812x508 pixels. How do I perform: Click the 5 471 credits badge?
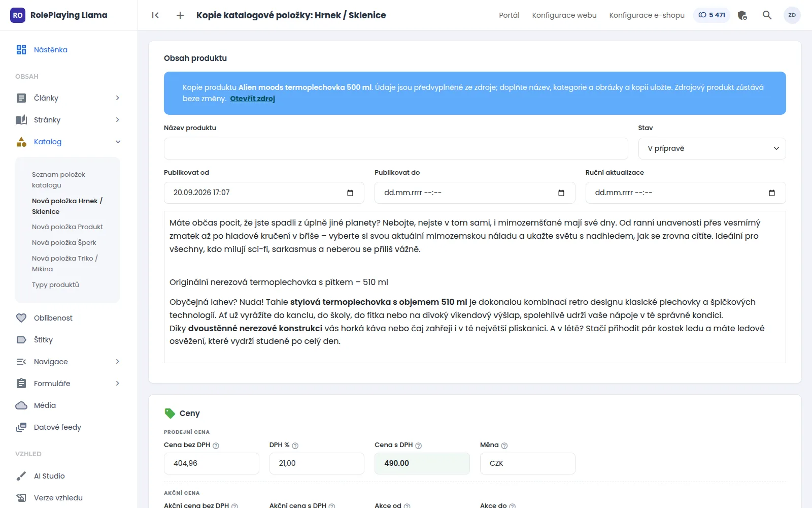click(712, 15)
